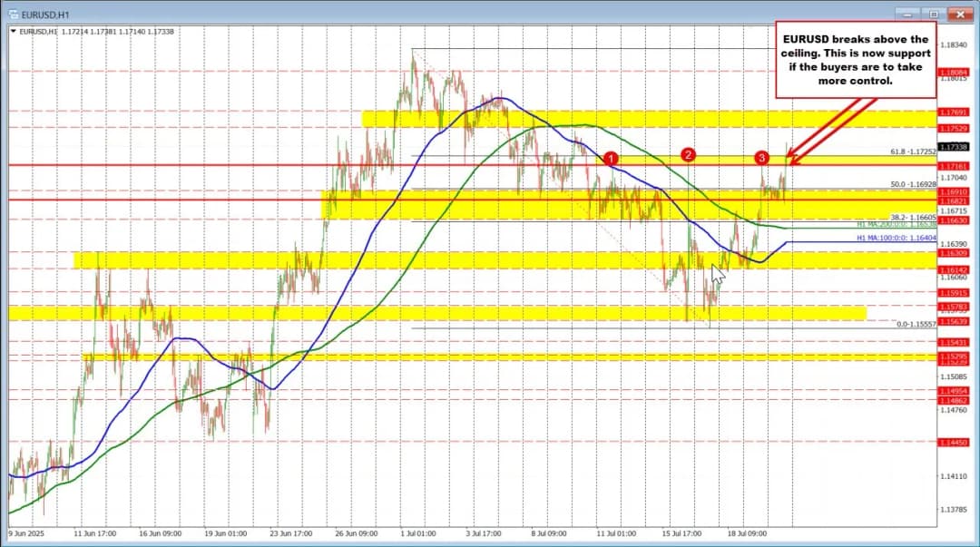980x547 pixels.
Task: Select the red 1.17161 price level tag
Action: 954,166
